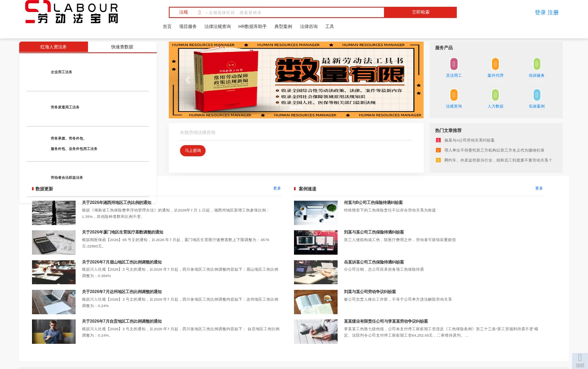
Task: Click the 立即检索 search button
Action: 420,12
